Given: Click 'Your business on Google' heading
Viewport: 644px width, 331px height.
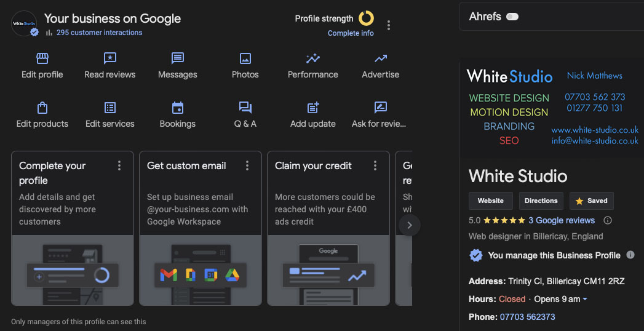Looking at the screenshot, I should click(113, 18).
